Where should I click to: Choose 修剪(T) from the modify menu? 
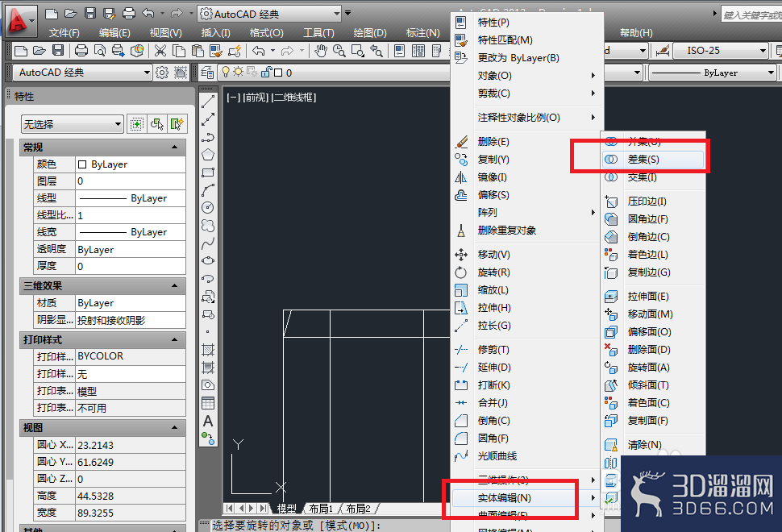pos(526,350)
